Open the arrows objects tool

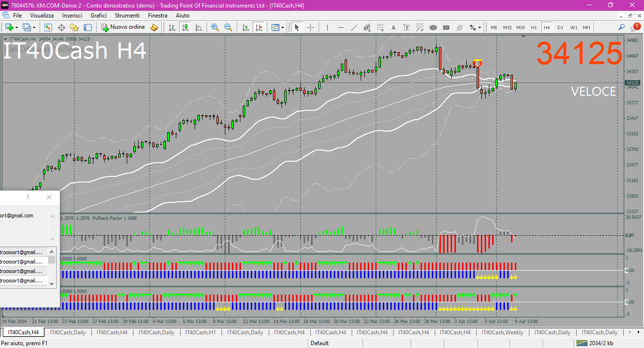(x=472, y=27)
